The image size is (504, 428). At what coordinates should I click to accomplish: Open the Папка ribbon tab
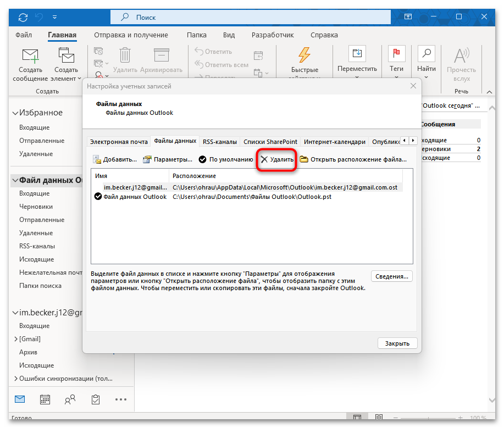(196, 35)
